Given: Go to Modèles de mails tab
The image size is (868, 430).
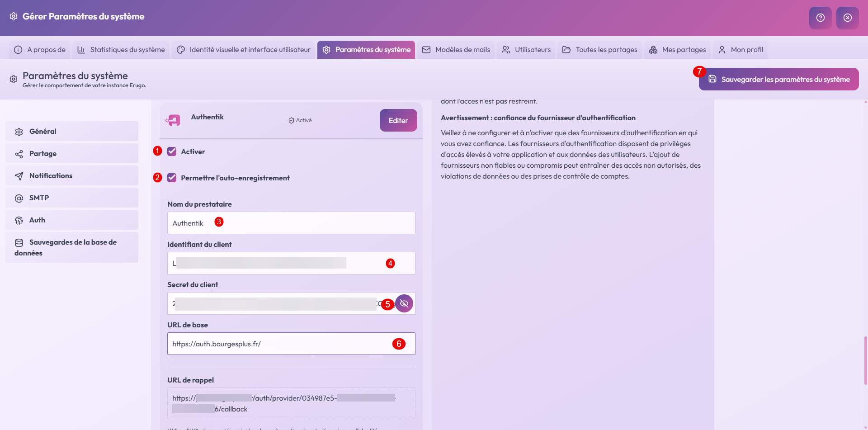Looking at the screenshot, I should tap(456, 50).
